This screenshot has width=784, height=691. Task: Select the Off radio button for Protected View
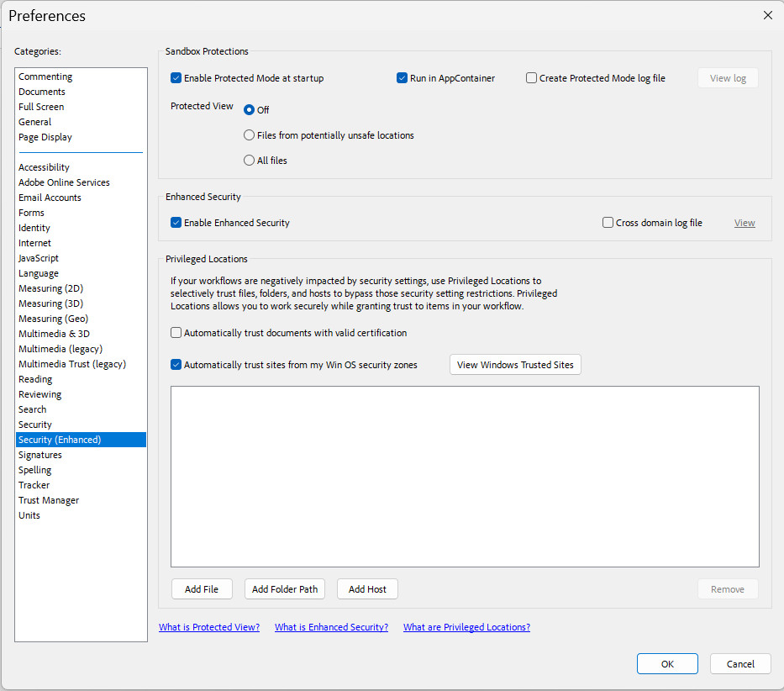(x=250, y=110)
